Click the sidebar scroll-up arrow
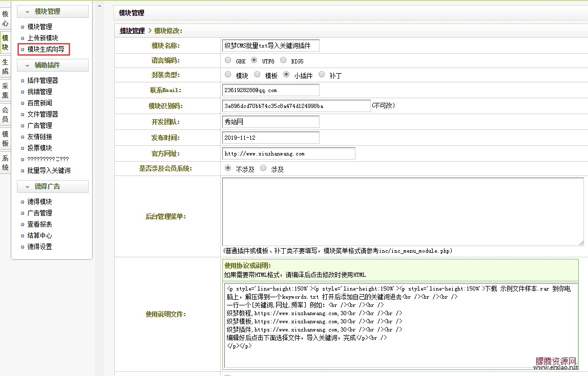 coord(99,6)
